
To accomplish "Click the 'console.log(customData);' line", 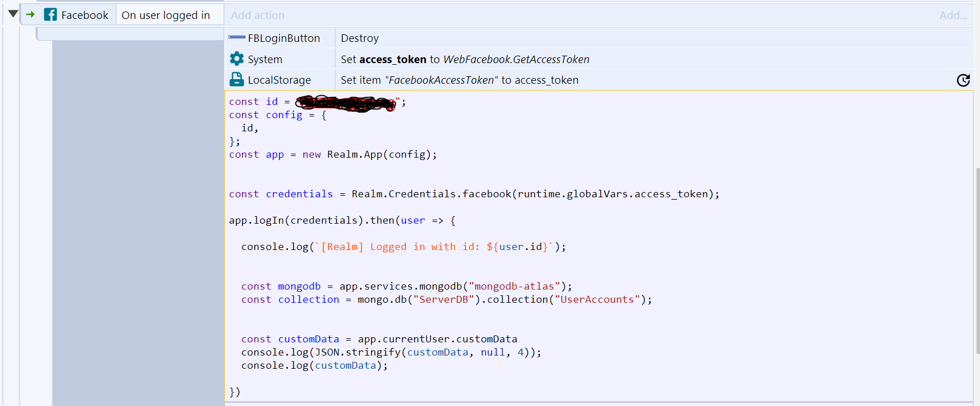I will (x=314, y=365).
